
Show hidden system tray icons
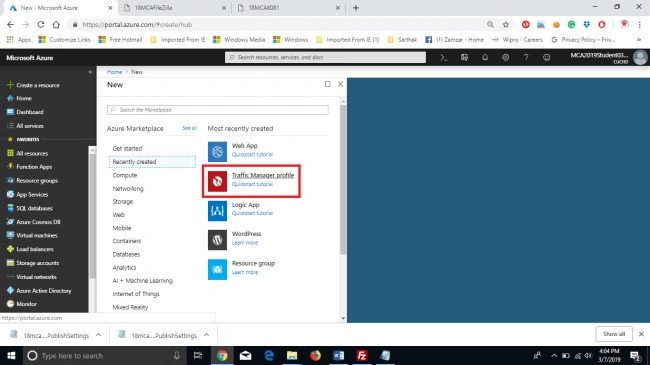click(554, 355)
